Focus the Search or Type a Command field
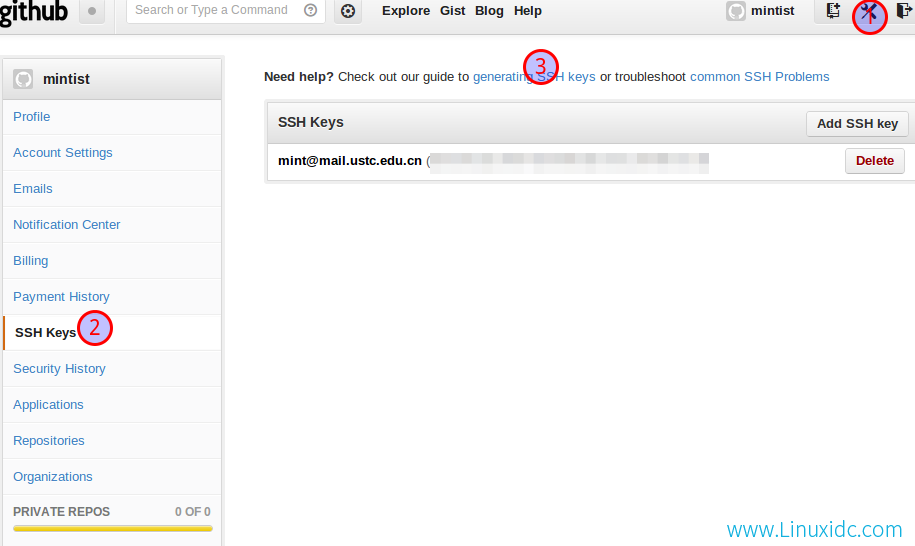Screen dimensions: 915x546 tap(225, 10)
